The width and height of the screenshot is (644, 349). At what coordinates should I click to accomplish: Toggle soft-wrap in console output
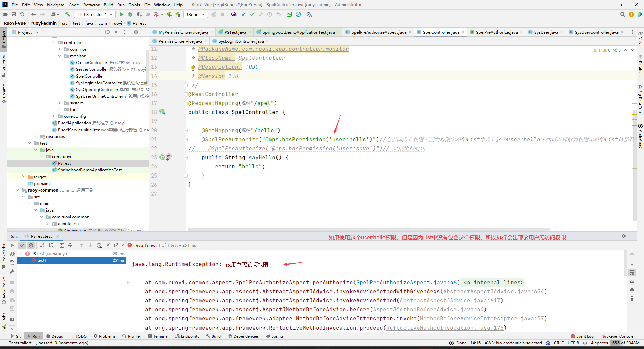pyautogui.click(x=632, y=272)
